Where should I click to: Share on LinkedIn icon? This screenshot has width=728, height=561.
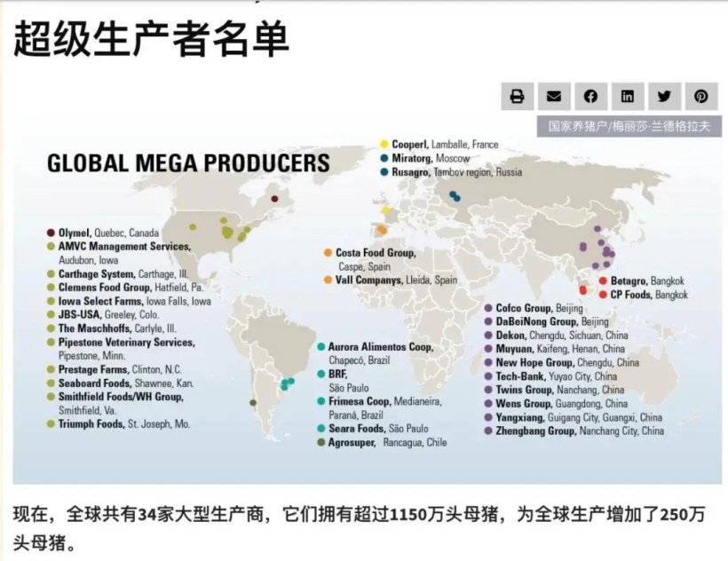628,97
